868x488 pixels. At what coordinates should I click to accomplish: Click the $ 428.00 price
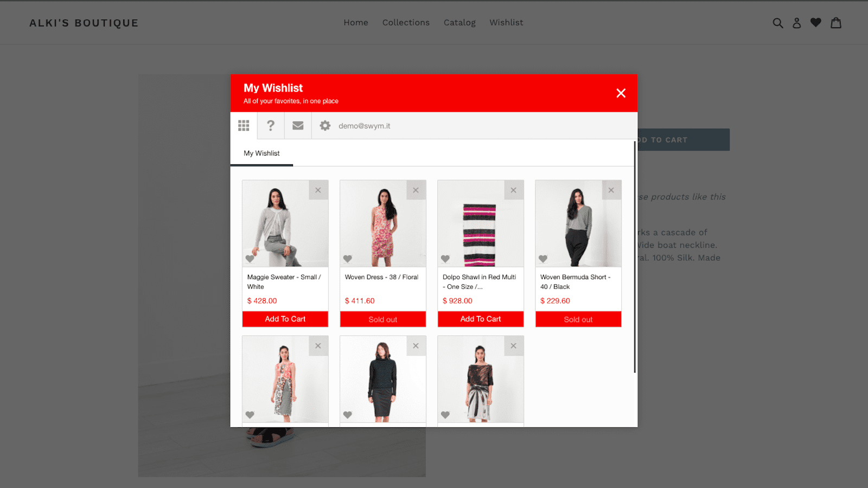click(x=262, y=301)
